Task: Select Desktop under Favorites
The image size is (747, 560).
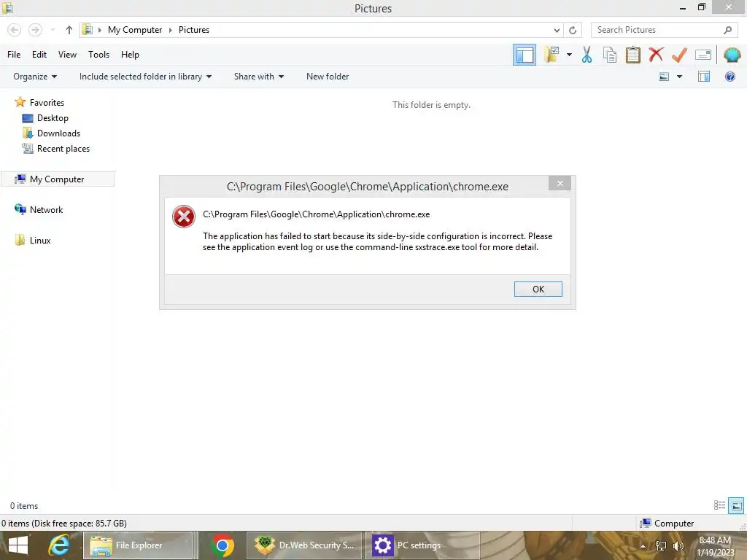Action: [53, 117]
